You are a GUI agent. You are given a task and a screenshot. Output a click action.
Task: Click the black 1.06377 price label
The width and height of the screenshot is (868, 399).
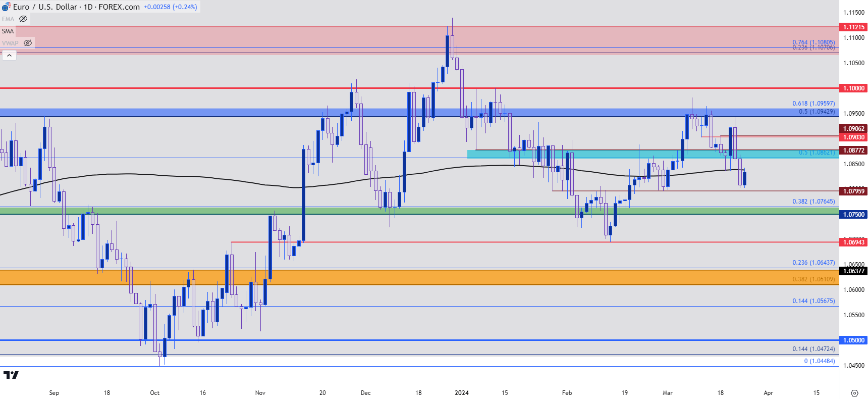click(853, 271)
